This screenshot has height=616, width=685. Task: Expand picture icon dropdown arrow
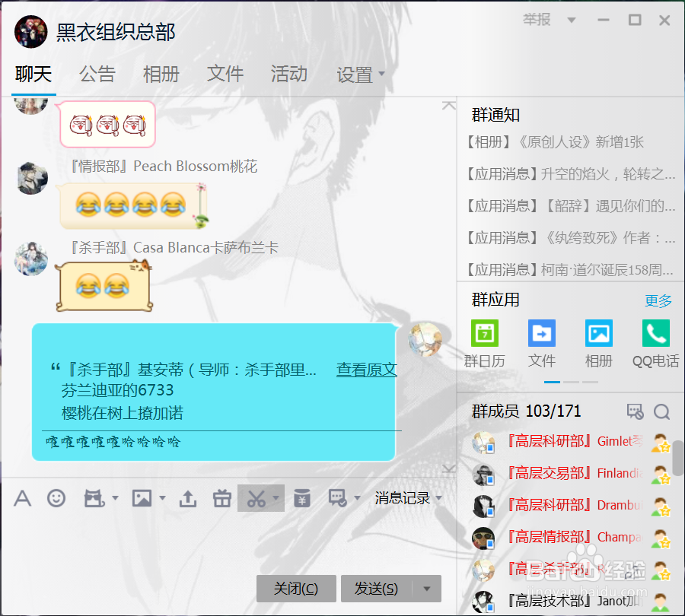coord(162,498)
